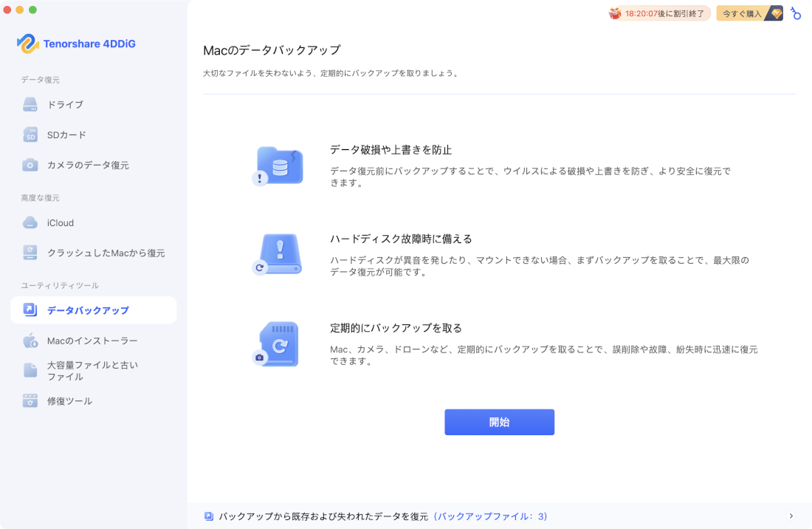The height and width of the screenshot is (529, 812).
Task: Click the diamond icon on 今すぐ購入
Action: pos(776,13)
